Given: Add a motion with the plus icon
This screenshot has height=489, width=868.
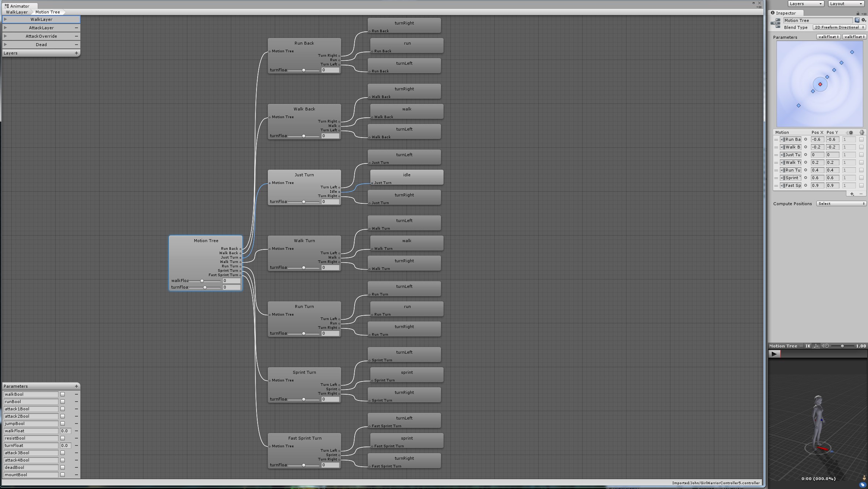Looking at the screenshot, I should (x=852, y=194).
